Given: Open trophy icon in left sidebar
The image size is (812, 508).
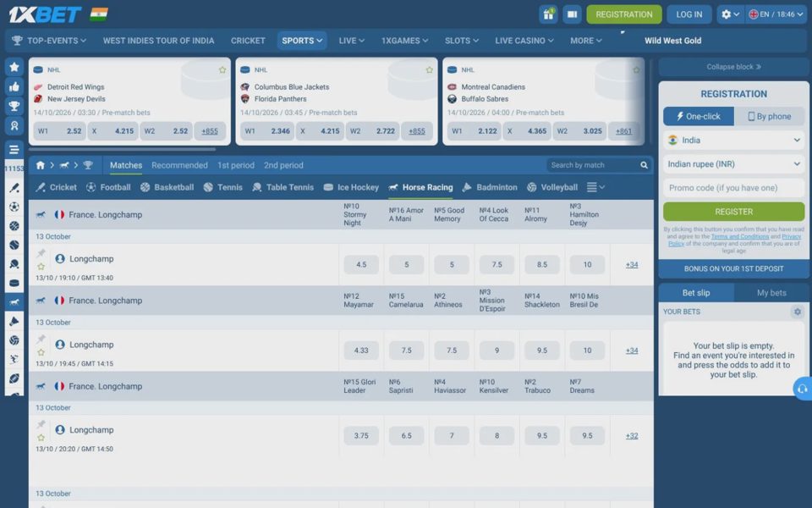Looking at the screenshot, I should (x=14, y=107).
